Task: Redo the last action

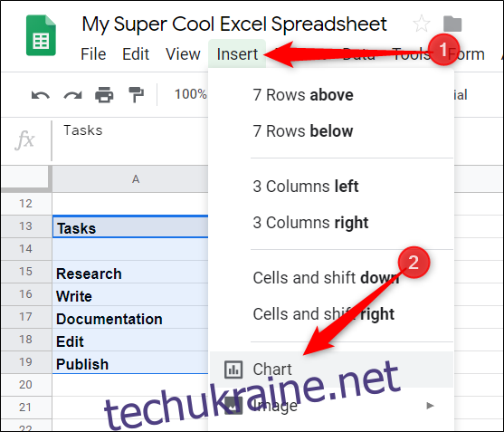Action: 72,95
